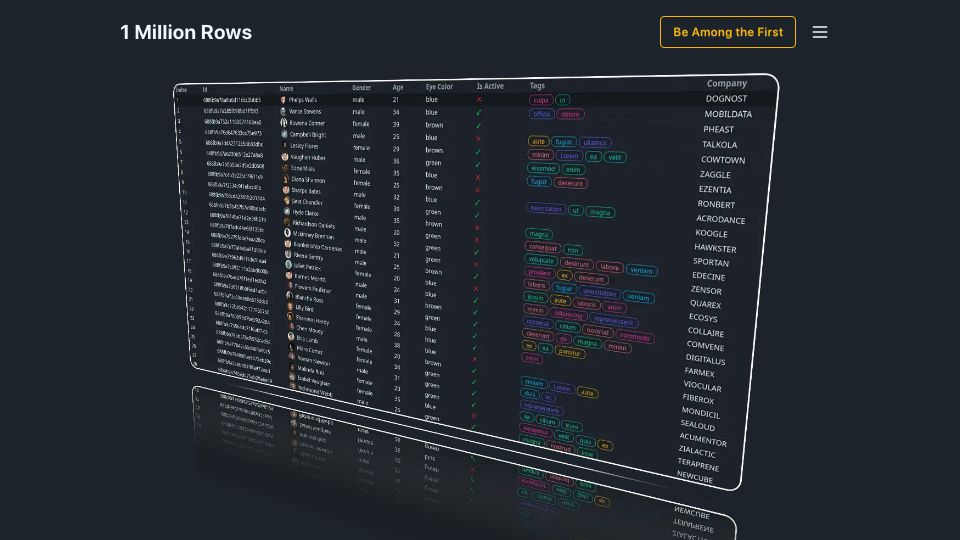This screenshot has height=540, width=960.
Task: Select company EZENTIA
Action: point(715,190)
